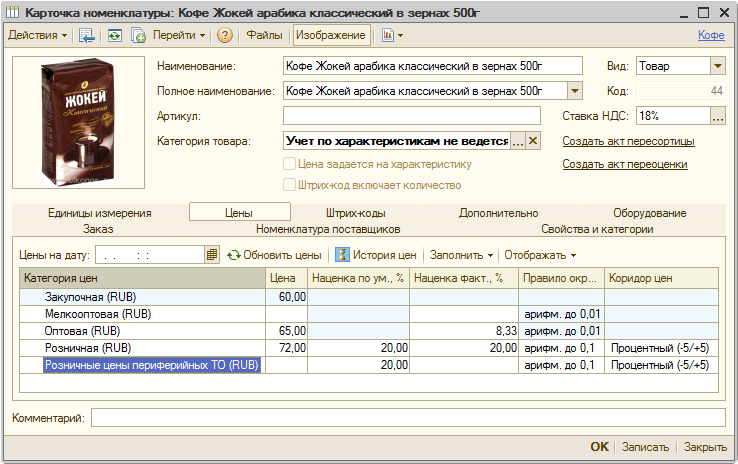Click the Закрыть button
The image size is (738, 464).
pos(705,447)
